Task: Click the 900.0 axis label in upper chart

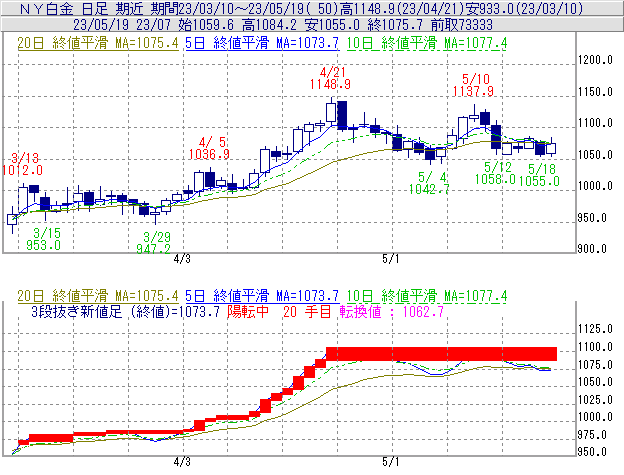Action: [x=592, y=249]
